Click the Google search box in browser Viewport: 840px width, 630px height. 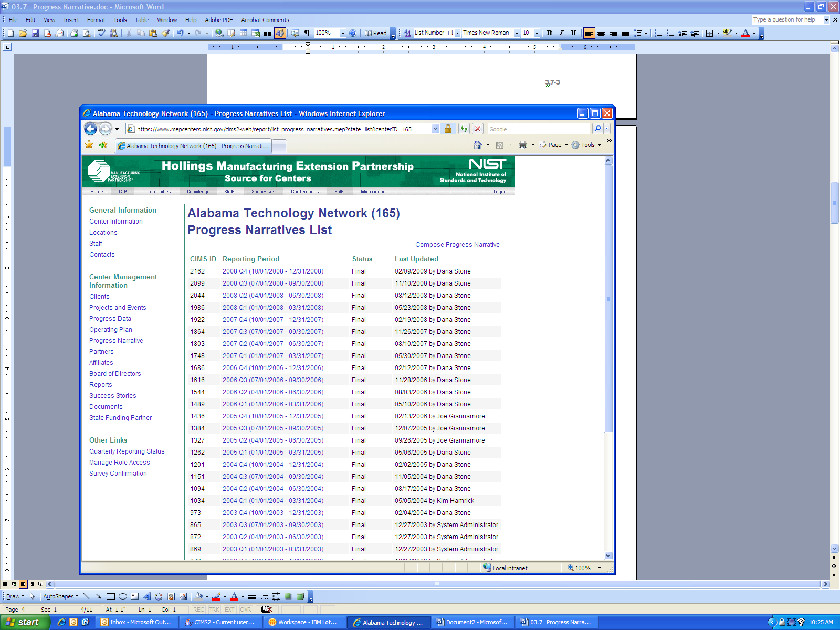538,129
